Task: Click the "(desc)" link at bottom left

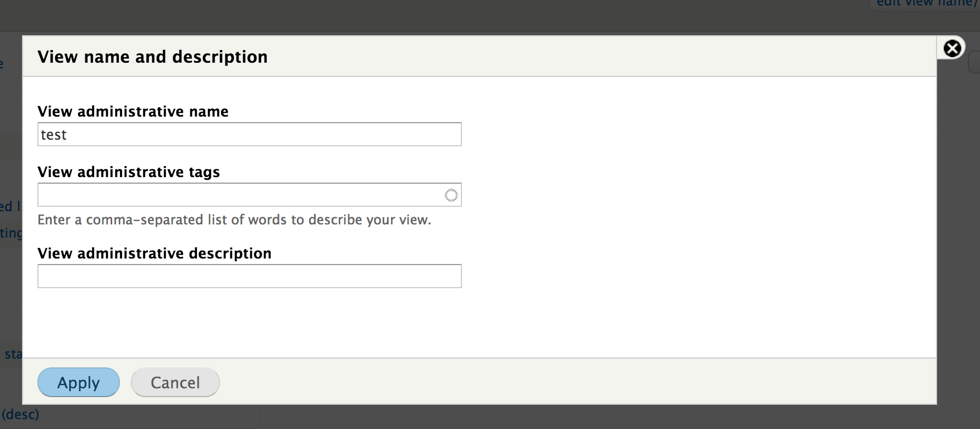Action: [x=20, y=414]
